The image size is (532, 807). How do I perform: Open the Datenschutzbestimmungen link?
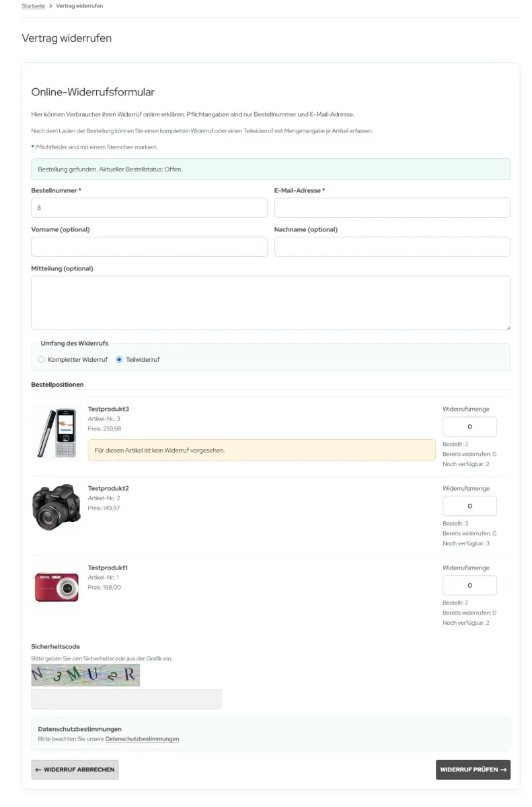(x=142, y=739)
